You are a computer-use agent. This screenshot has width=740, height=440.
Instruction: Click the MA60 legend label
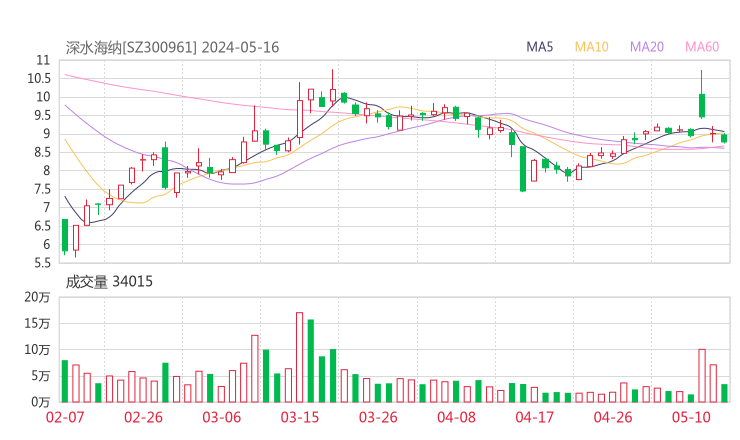[702, 47]
